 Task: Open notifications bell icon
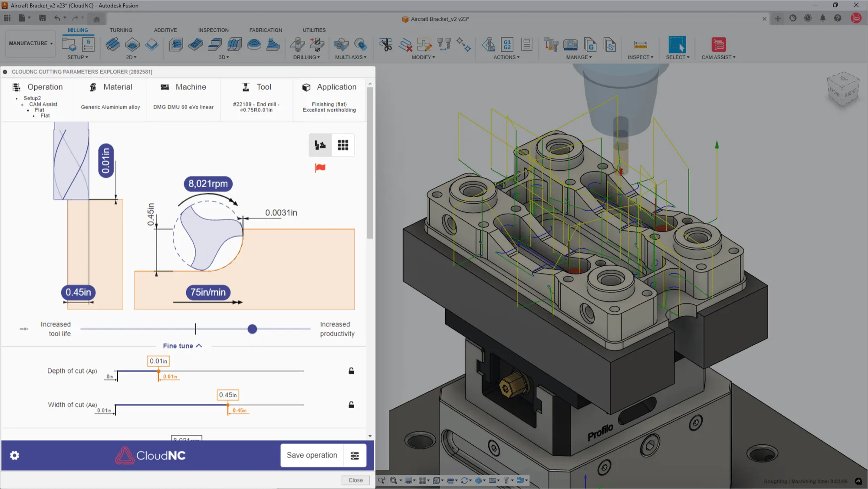click(822, 18)
